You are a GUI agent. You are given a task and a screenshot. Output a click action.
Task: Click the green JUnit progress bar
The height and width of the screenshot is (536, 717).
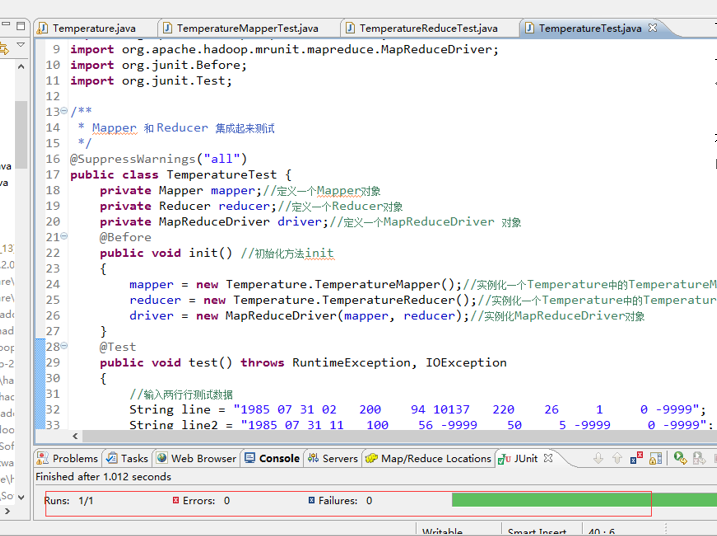[584, 500]
